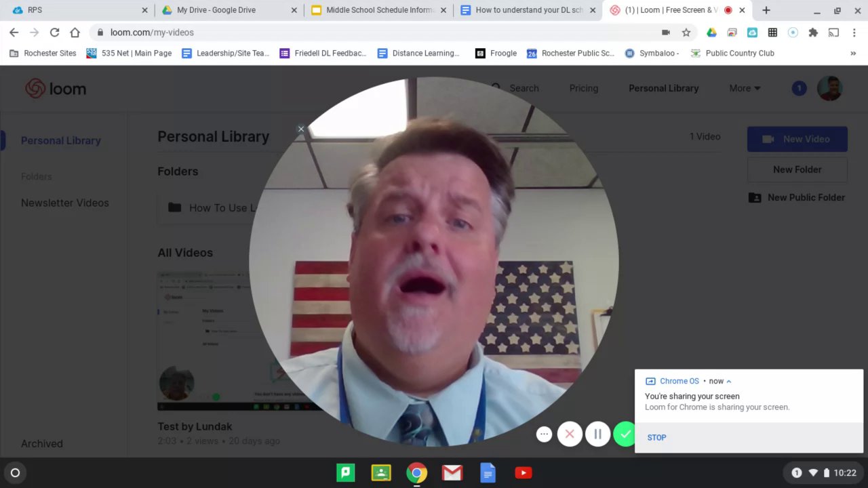Screen dimensions: 868x488
Task: Open a new browser tab
Action: (766, 10)
